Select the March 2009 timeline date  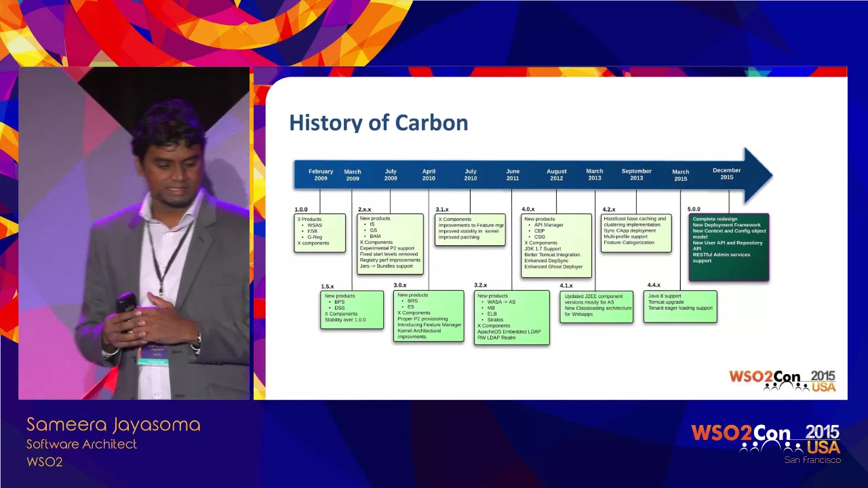pos(353,175)
